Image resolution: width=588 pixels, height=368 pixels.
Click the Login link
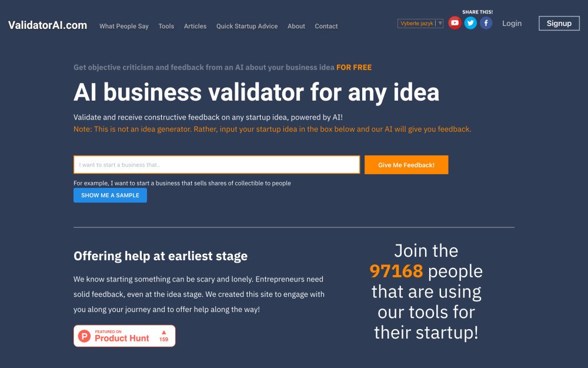click(x=512, y=23)
